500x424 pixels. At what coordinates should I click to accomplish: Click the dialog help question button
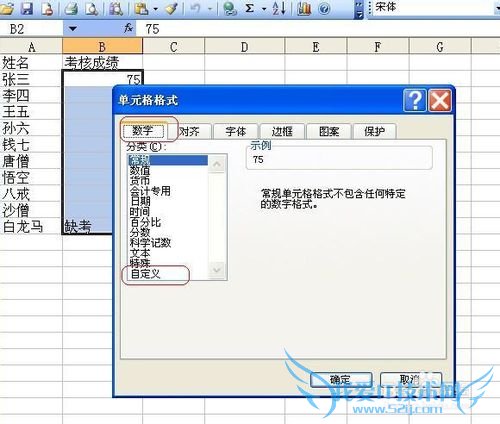coord(415,100)
